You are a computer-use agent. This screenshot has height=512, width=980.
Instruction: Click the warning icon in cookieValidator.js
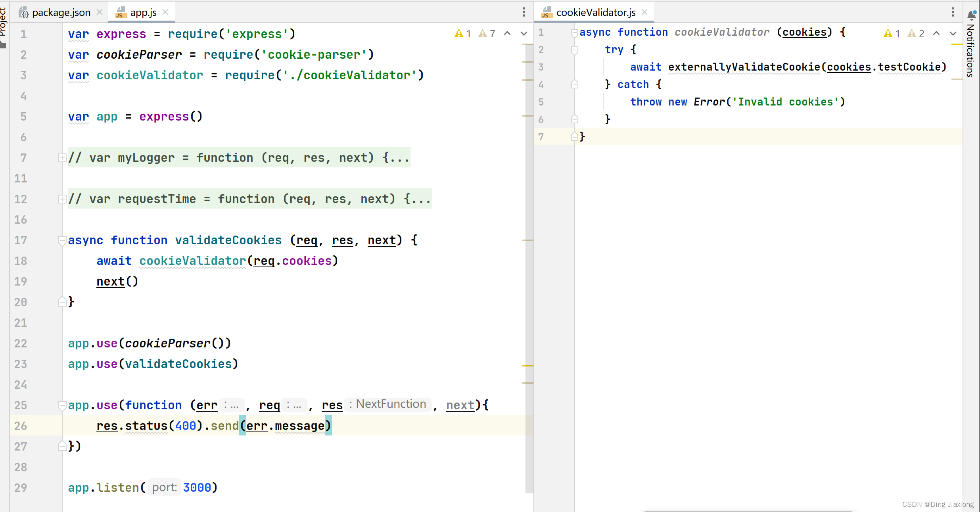pyautogui.click(x=888, y=33)
